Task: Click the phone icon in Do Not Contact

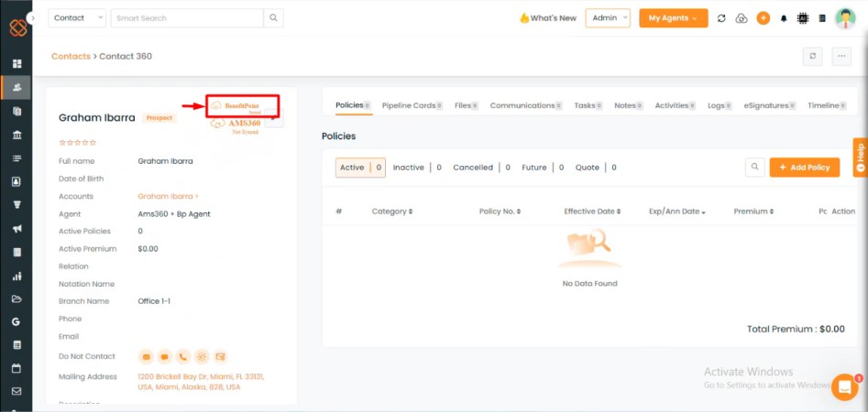Action: [182, 356]
